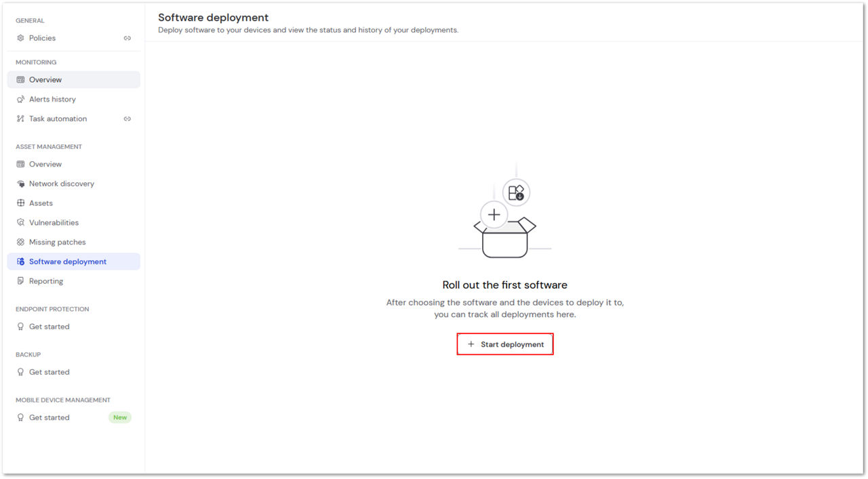Click the Policies gear icon
This screenshot has height=479, width=868.
(20, 38)
